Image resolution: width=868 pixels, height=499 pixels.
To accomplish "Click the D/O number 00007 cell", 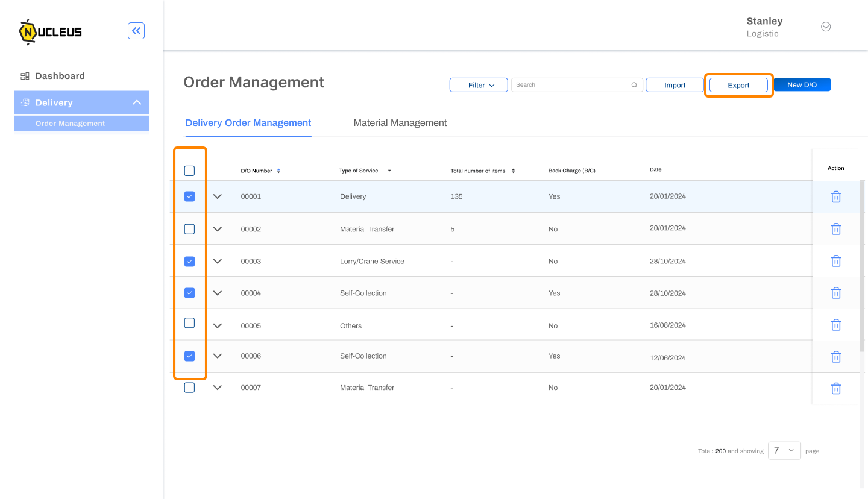I will pos(251,388).
